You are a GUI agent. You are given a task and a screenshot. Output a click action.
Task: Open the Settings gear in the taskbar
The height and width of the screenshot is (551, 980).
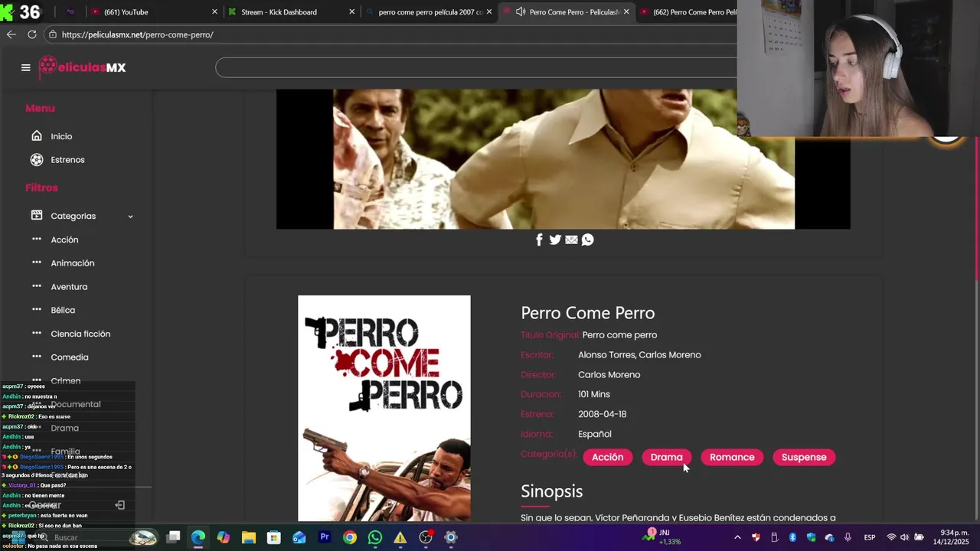tap(451, 537)
